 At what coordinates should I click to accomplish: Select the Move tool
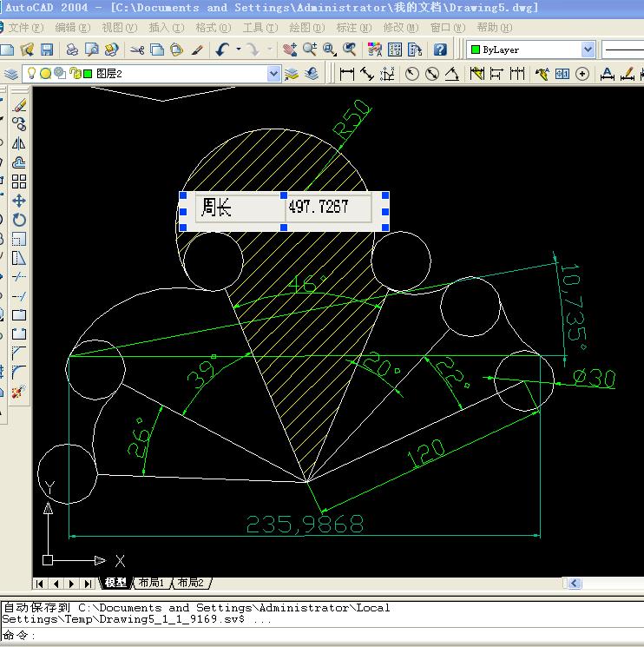pyautogui.click(x=19, y=201)
